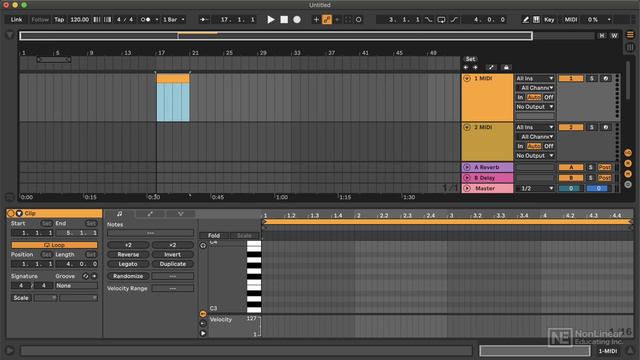Image resolution: width=640 pixels, height=360 pixels.
Task: Open All Ins dropdown on 2 MIDI
Action: [x=535, y=127]
